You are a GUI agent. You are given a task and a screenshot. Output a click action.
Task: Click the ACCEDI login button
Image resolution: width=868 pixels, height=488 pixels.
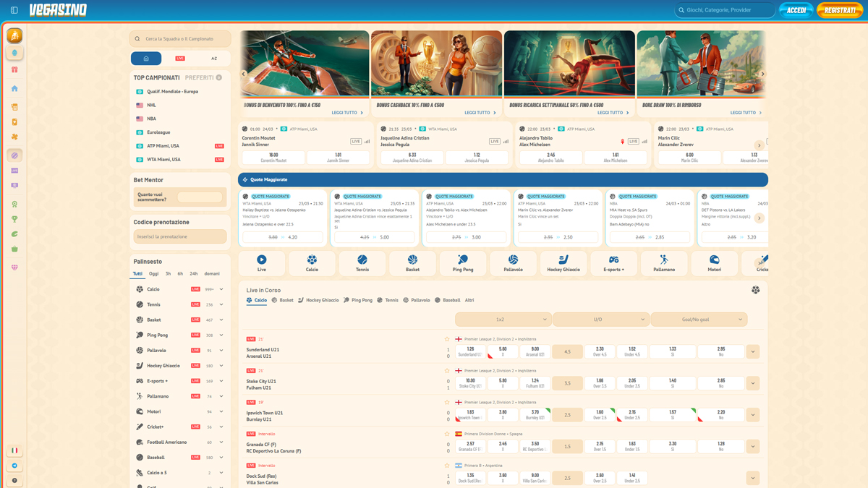796,10
